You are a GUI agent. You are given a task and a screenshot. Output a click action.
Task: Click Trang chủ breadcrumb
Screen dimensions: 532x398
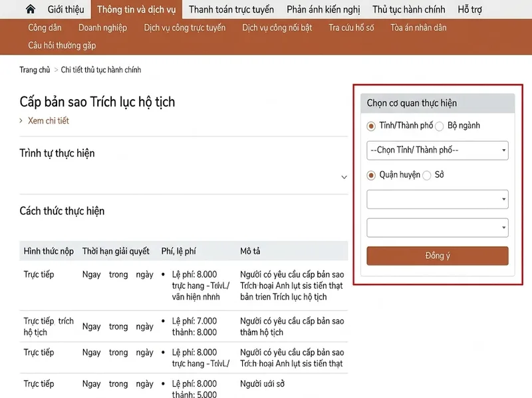tap(35, 70)
